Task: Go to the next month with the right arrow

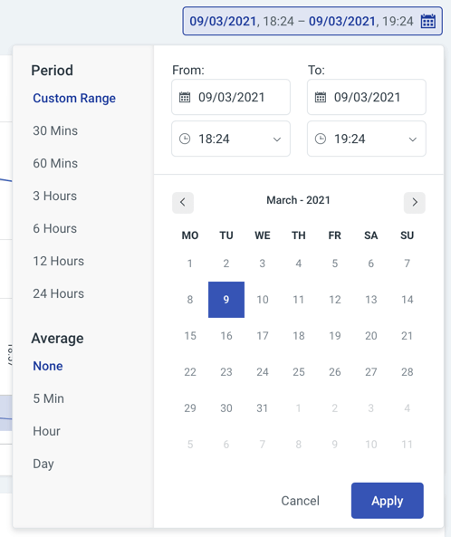Action: pos(414,203)
